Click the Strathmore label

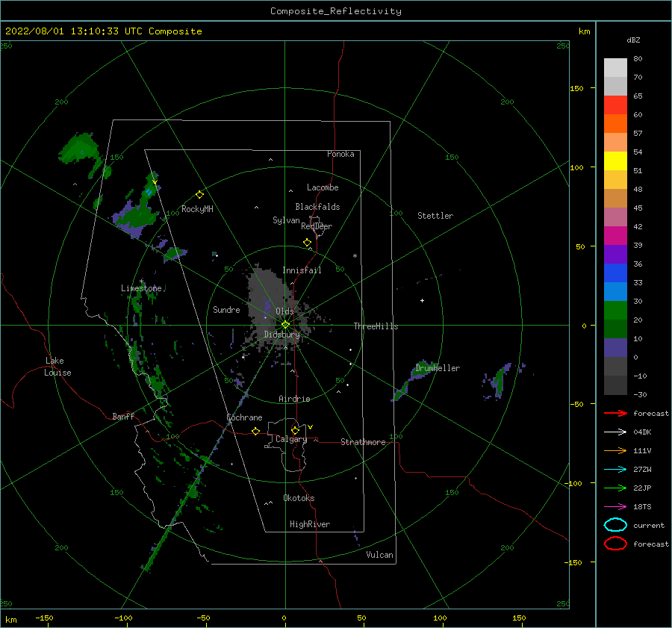(x=363, y=442)
